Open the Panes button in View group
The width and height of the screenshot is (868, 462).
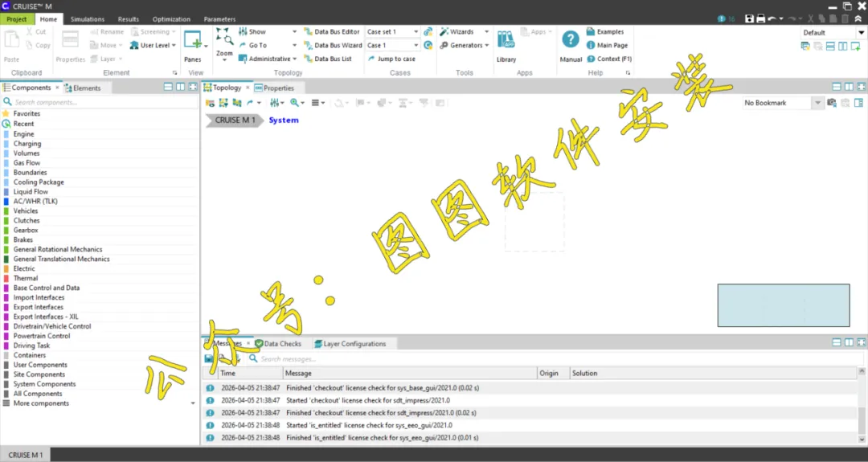pyautogui.click(x=193, y=46)
